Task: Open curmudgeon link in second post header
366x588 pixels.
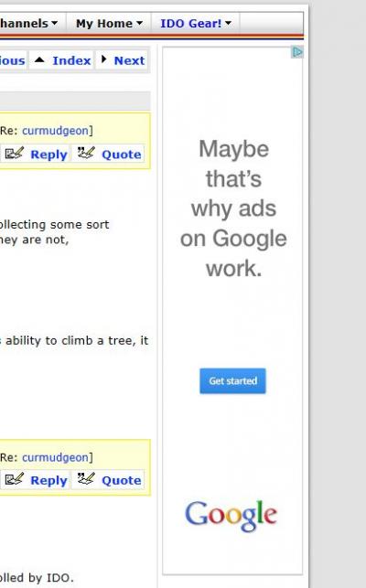Action: (x=55, y=457)
